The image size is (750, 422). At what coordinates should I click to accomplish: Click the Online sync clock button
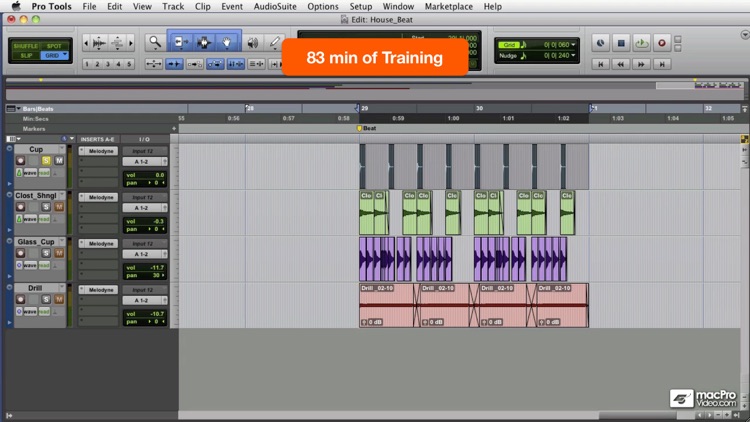click(600, 43)
